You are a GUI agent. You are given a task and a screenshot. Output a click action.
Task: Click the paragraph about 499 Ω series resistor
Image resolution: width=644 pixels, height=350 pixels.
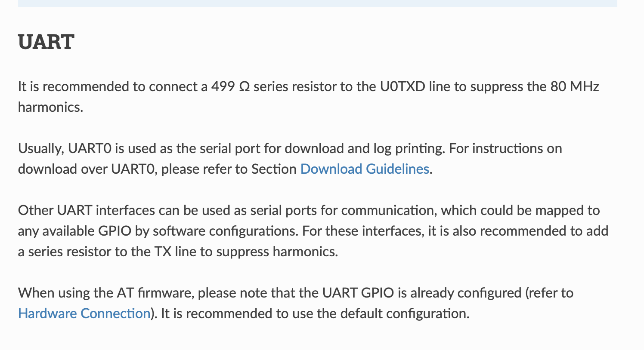tap(308, 97)
